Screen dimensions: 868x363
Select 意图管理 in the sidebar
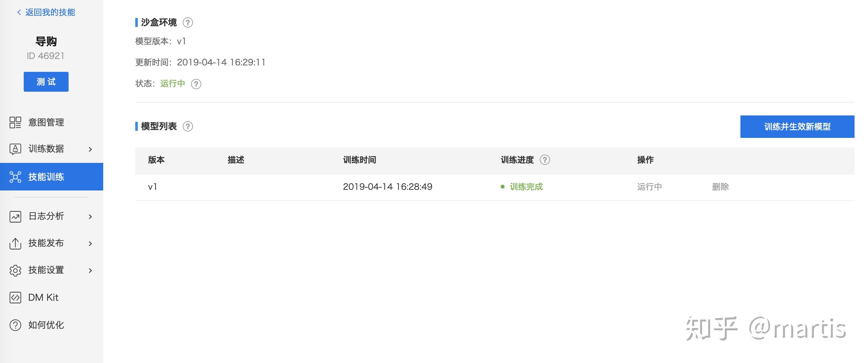click(x=46, y=122)
